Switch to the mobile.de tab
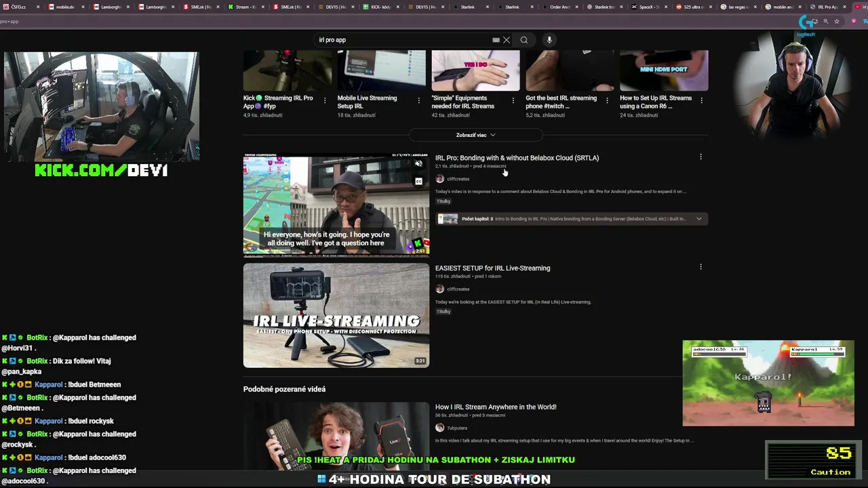This screenshot has height=488, width=868. pyautogui.click(x=65, y=7)
